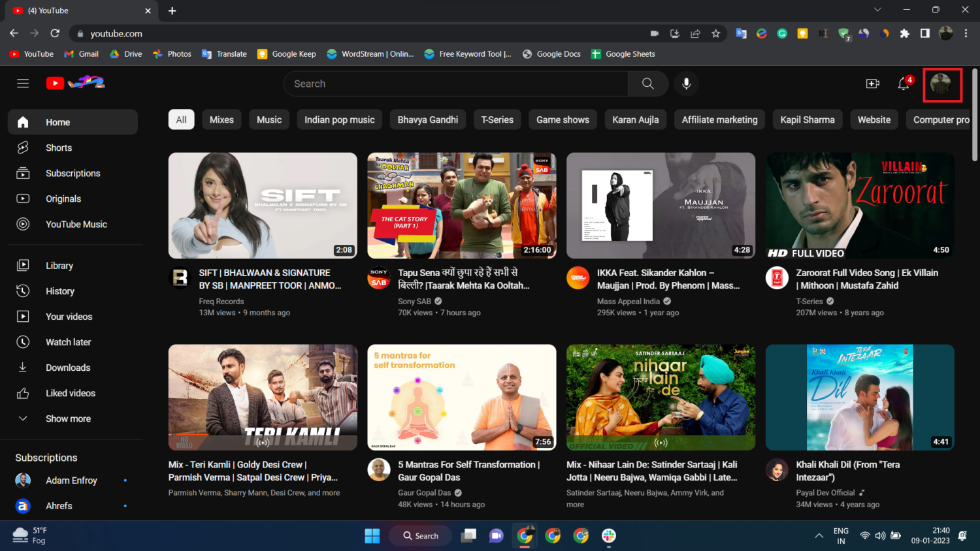Bookmark this page with the star icon
980x551 pixels.
tap(716, 33)
